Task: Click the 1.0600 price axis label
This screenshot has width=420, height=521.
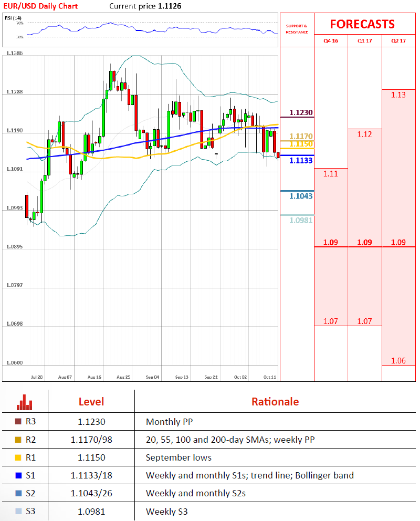Action: pyautogui.click(x=14, y=363)
